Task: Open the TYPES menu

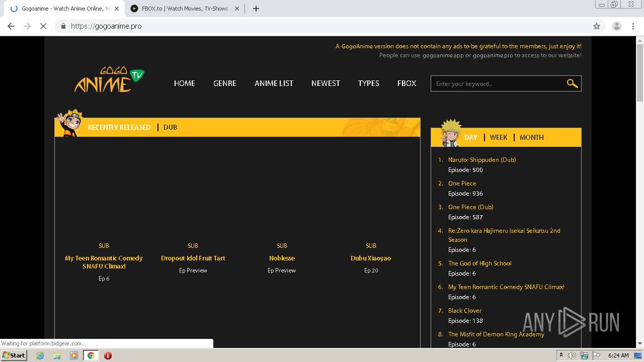Action: 369,83
